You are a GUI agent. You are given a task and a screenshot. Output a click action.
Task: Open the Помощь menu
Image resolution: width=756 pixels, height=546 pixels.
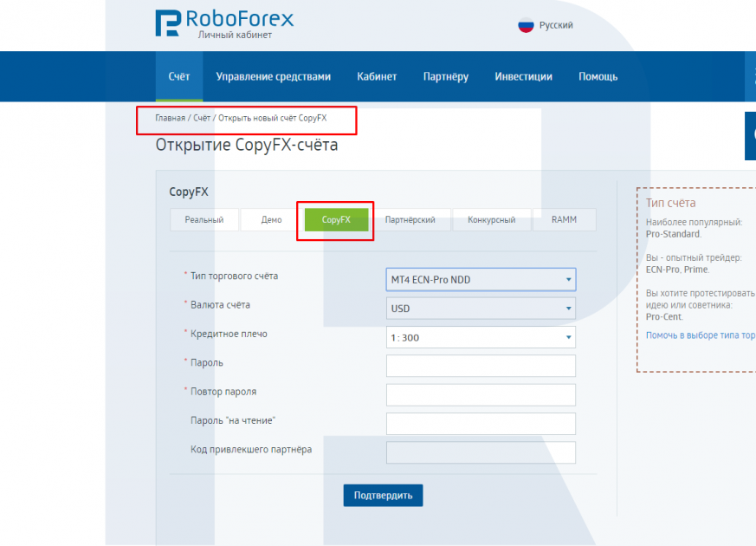(598, 76)
